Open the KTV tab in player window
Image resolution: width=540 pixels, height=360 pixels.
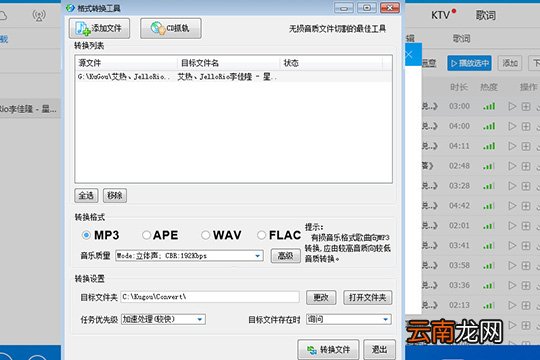coord(441,15)
